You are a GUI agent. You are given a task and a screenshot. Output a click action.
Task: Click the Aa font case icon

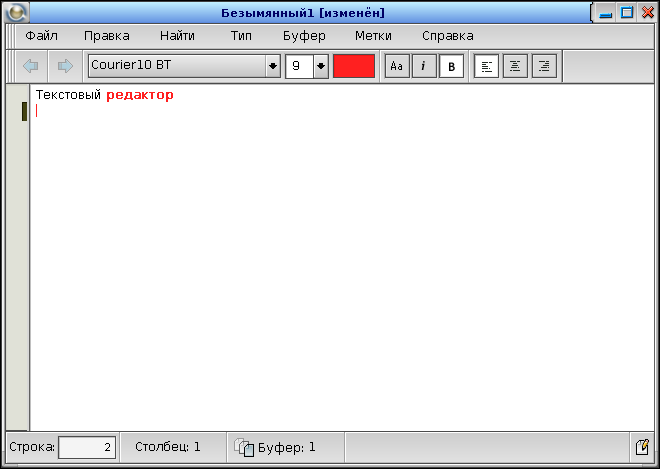(397, 66)
